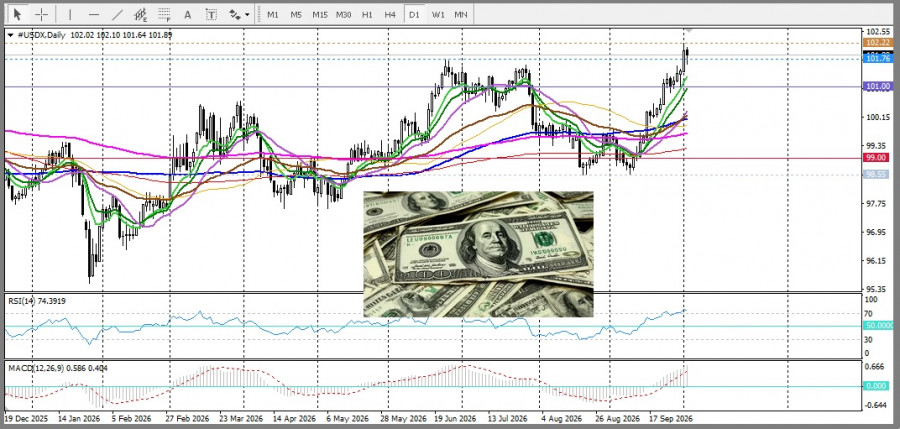The height and width of the screenshot is (429, 900).
Task: Select the text label tool
Action: tap(211, 14)
